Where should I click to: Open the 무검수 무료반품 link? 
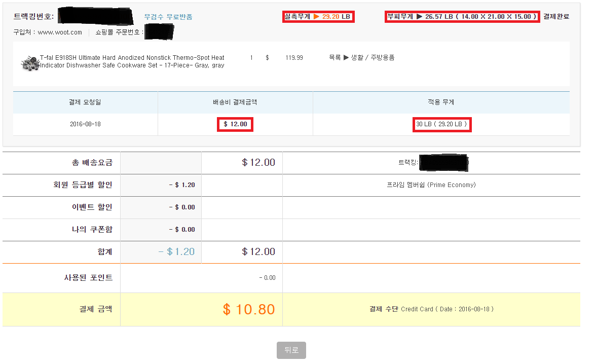tap(168, 17)
